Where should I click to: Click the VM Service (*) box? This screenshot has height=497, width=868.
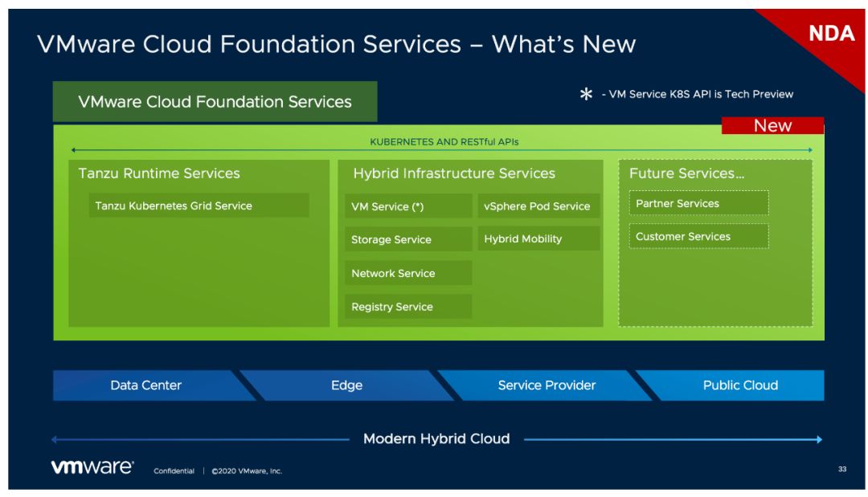pyautogui.click(x=408, y=206)
